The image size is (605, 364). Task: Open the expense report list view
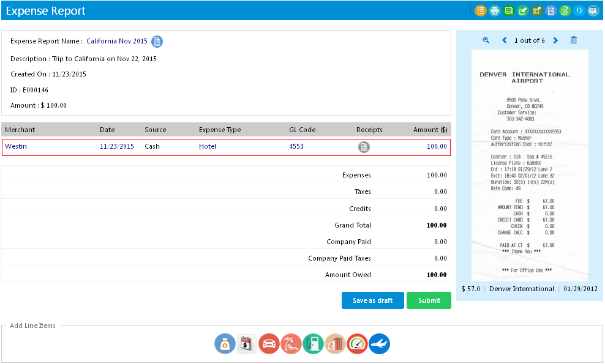pos(480,10)
